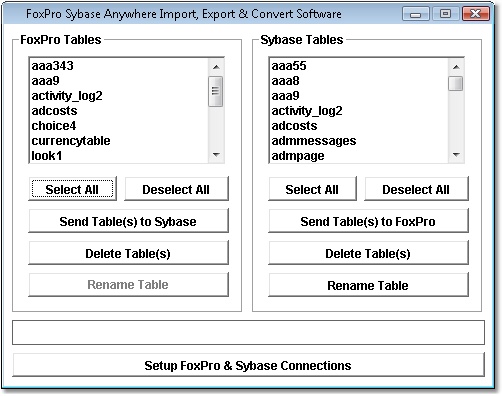Click Select All under FoxPro Tables
This screenshot has height=396, width=502.
(x=72, y=189)
